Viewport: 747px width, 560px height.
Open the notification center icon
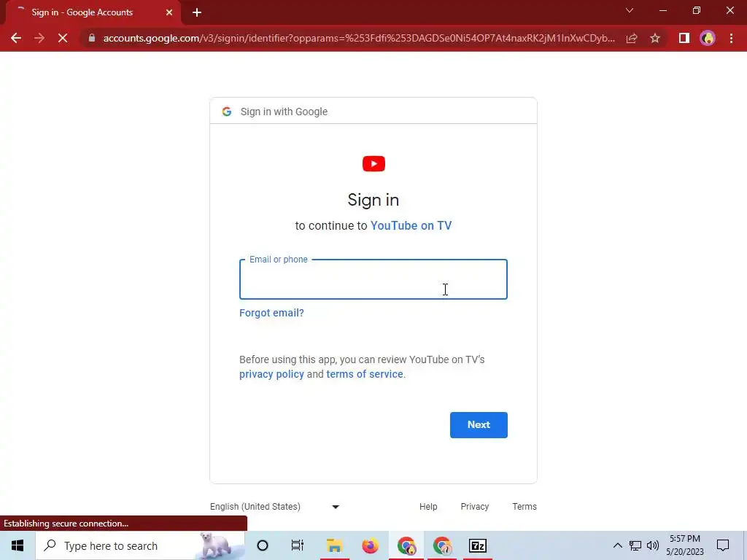tap(723, 545)
